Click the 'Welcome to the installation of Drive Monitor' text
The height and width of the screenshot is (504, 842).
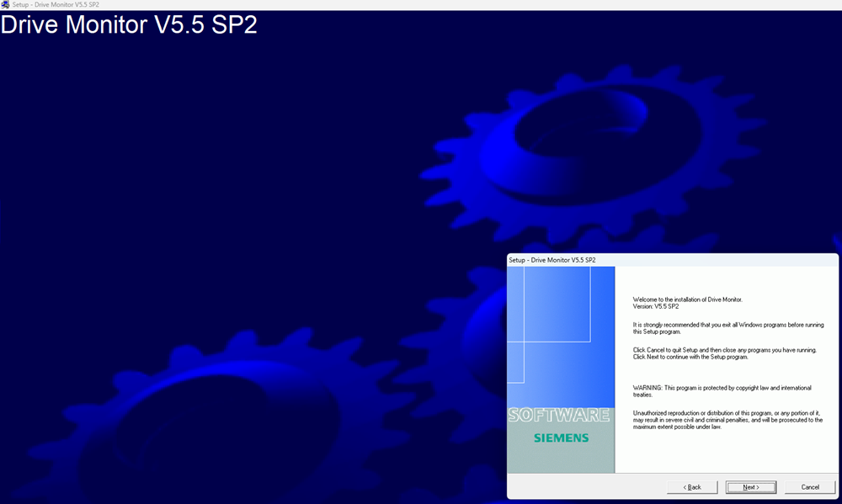point(687,300)
